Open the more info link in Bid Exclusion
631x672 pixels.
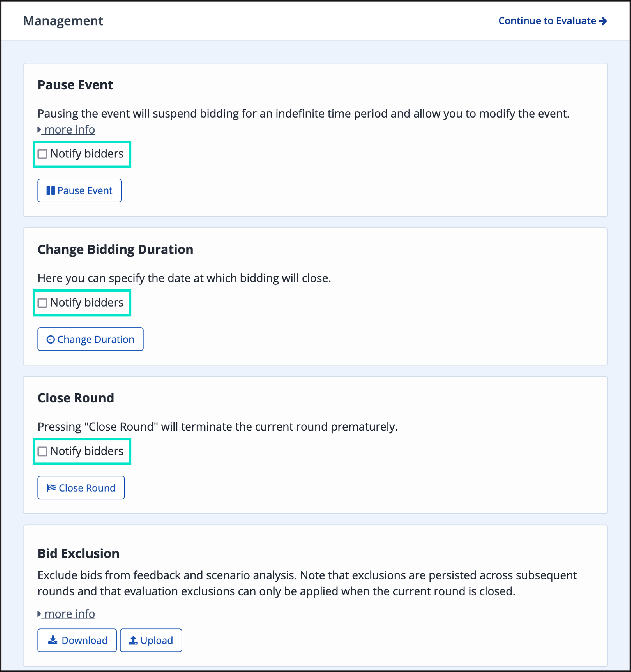(x=69, y=614)
